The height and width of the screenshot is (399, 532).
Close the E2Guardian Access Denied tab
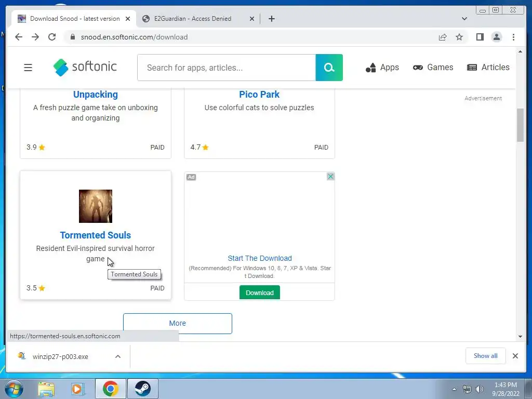(252, 19)
